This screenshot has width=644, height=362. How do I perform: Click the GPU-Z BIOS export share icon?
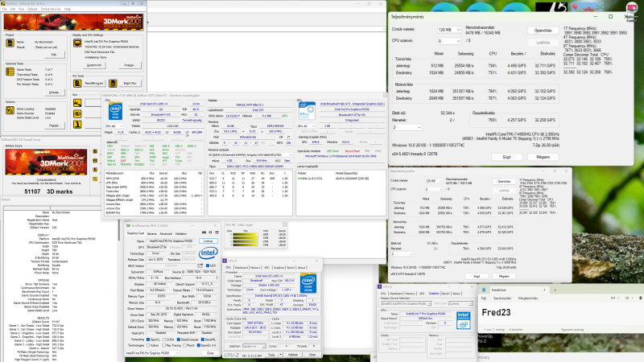[x=200, y=265]
